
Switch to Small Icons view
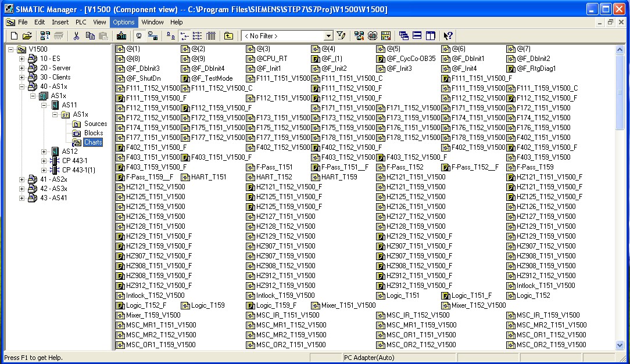tap(184, 36)
